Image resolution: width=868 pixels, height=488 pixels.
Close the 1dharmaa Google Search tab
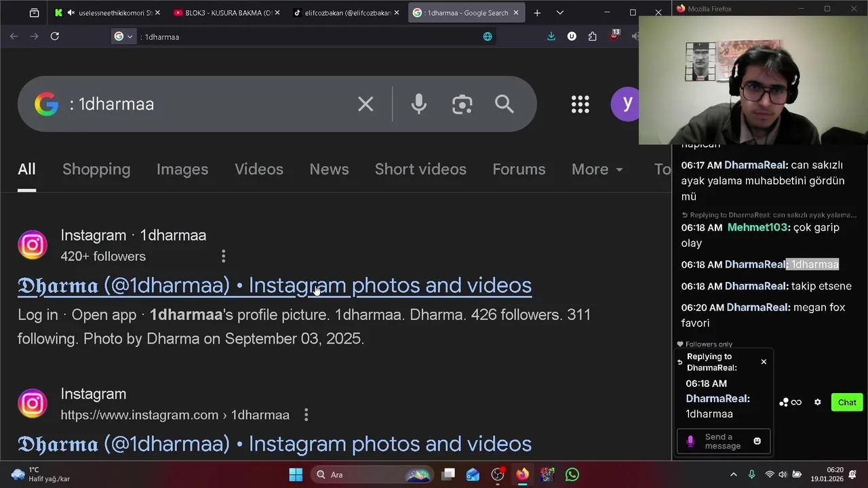516,13
